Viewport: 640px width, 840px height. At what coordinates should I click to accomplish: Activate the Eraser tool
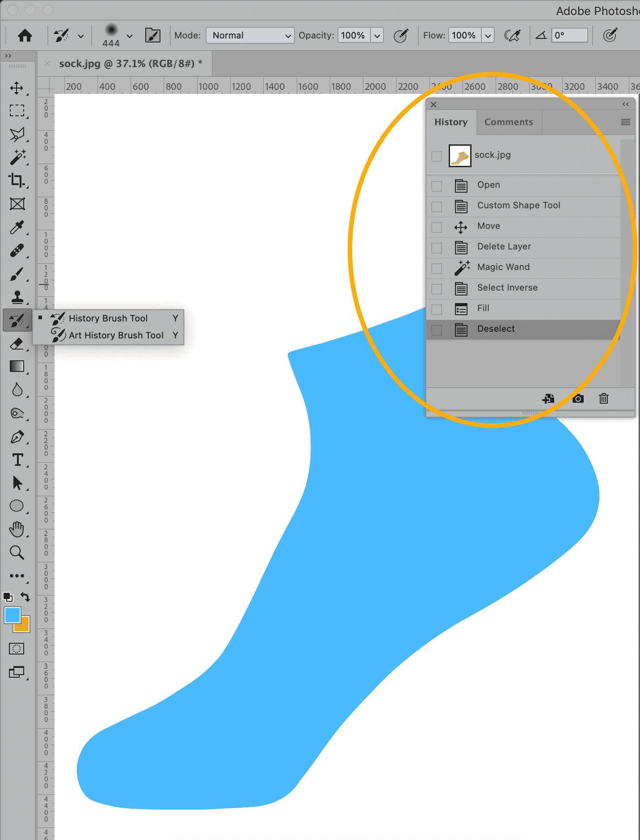pos(17,343)
